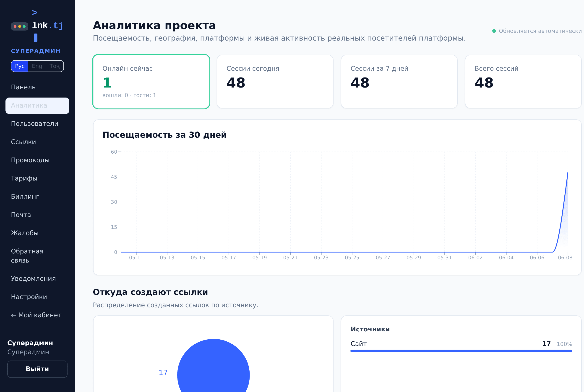584x392 pixels.
Task: Click the 06-02 axis date label
Action: (x=475, y=258)
